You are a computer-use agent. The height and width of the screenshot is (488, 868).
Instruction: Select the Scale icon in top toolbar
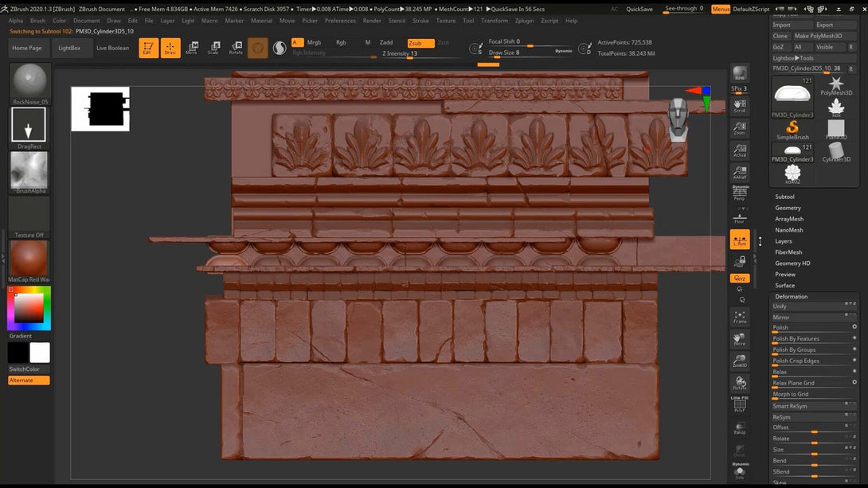(213, 48)
